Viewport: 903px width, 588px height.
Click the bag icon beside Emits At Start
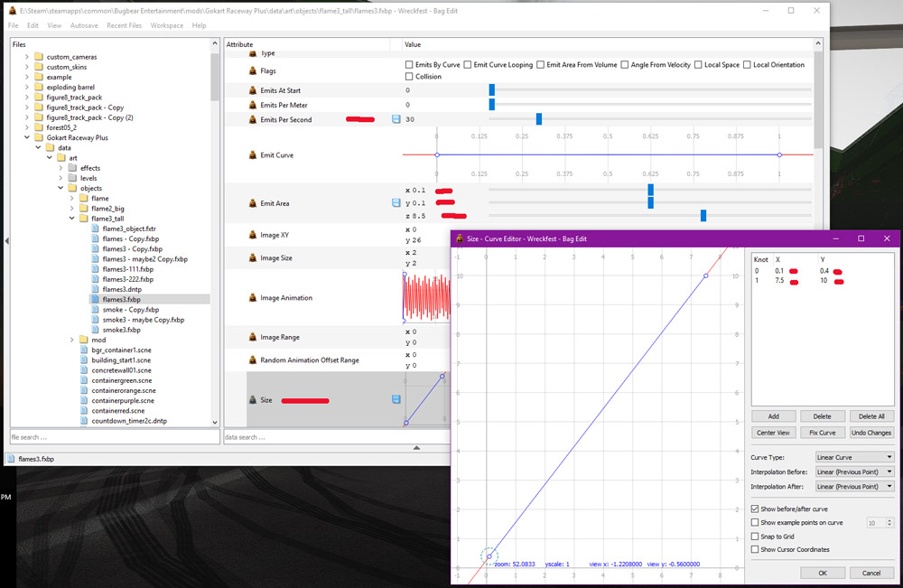pyautogui.click(x=252, y=90)
